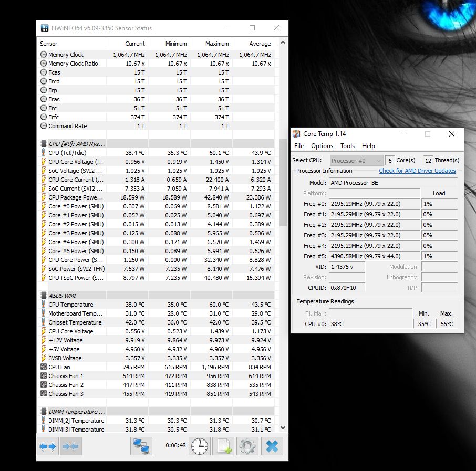Click the CPU Fan maximum value 1,196 RPM

(215, 367)
